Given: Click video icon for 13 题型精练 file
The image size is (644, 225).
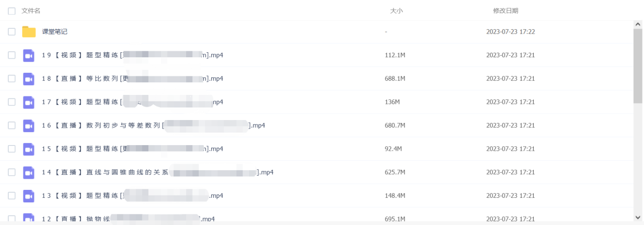Looking at the screenshot, I should coord(29,195).
